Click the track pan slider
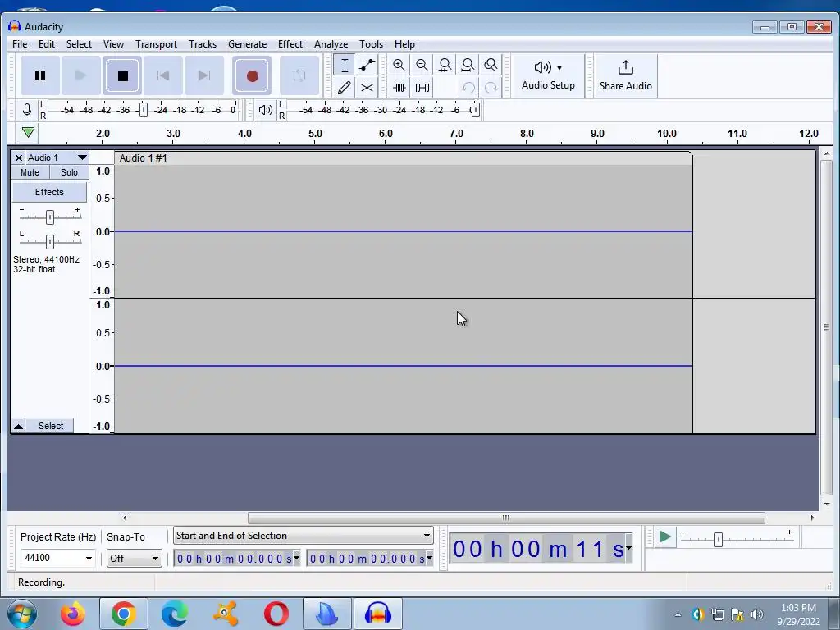 click(50, 242)
